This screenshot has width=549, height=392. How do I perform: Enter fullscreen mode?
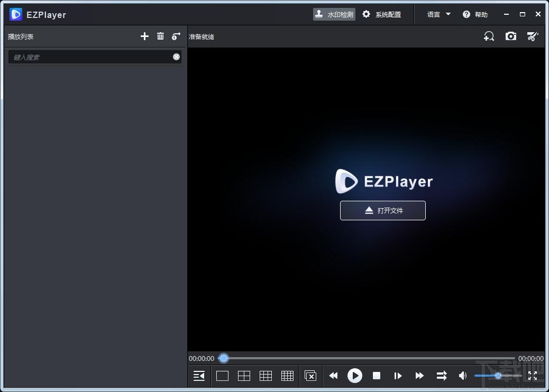(x=533, y=376)
